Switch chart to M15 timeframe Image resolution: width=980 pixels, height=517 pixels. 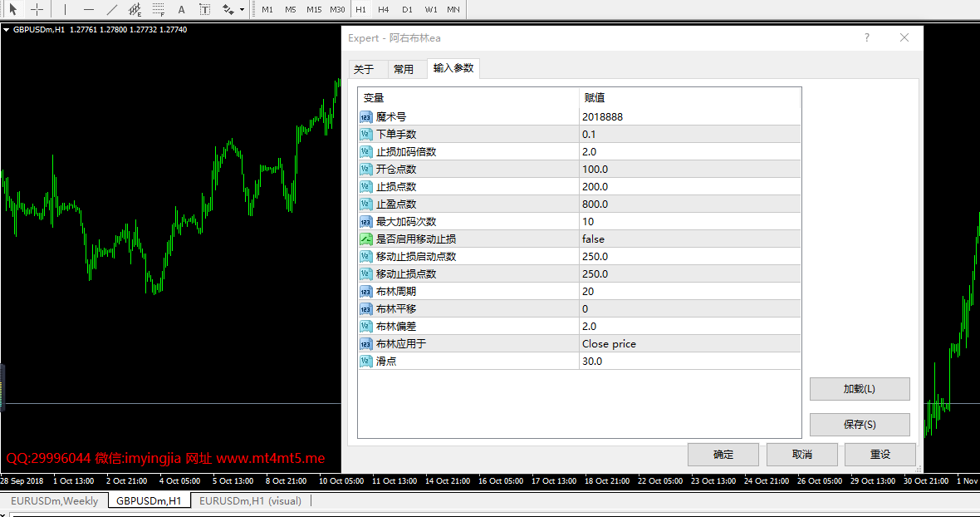tap(315, 9)
